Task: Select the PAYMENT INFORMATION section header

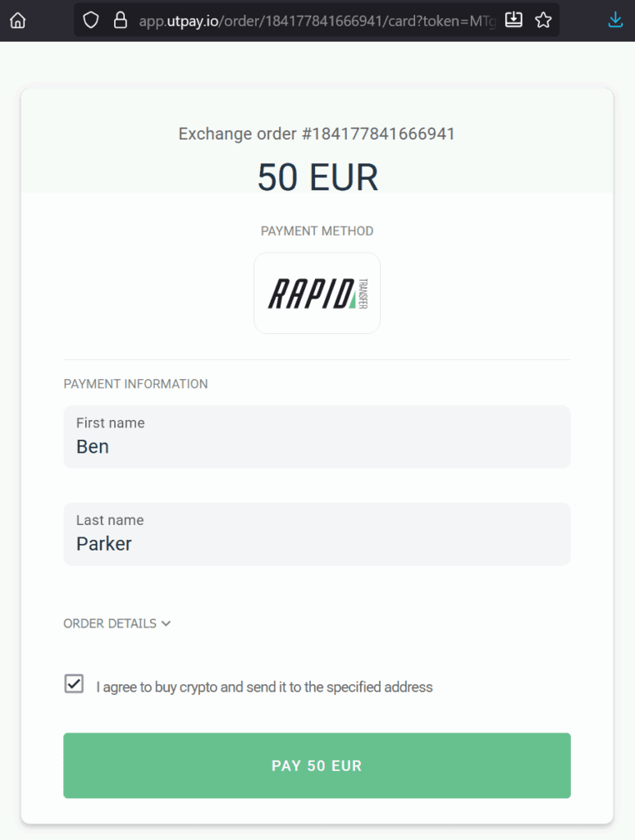Action: [135, 384]
